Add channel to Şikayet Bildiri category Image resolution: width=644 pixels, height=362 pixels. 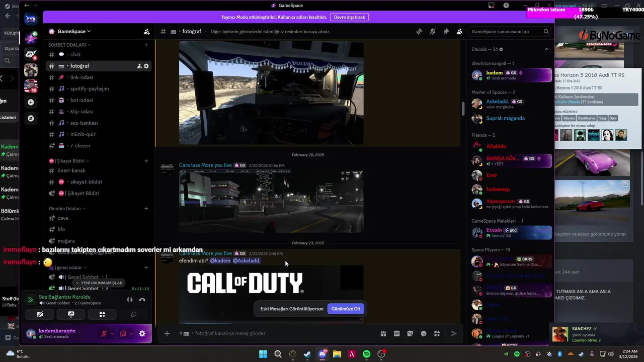point(146,161)
